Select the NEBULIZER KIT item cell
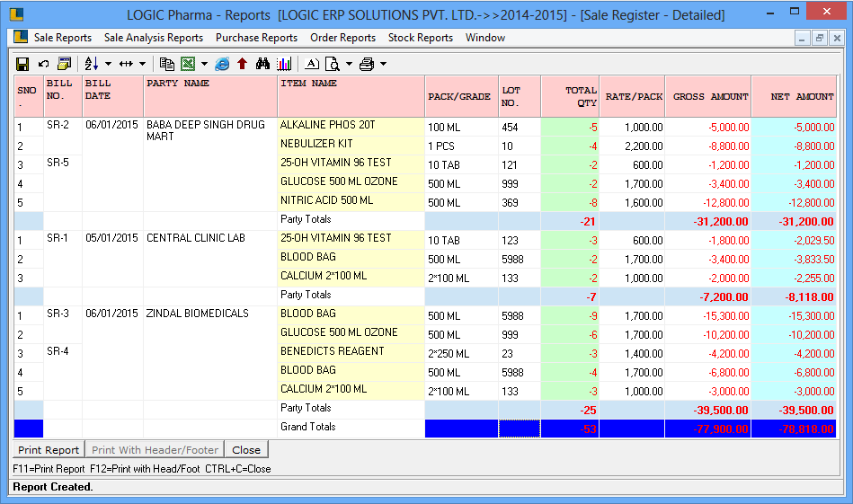Viewport: 853px width, 504px height. pyautogui.click(x=351, y=145)
